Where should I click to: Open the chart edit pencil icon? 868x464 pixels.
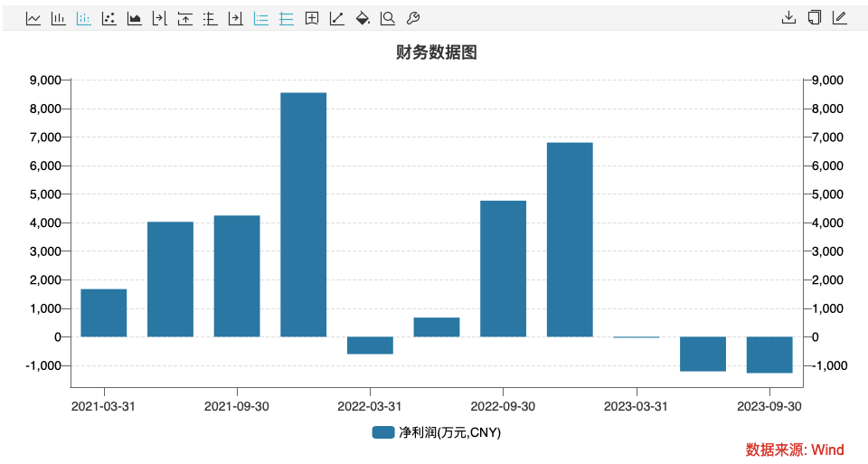[x=839, y=17]
